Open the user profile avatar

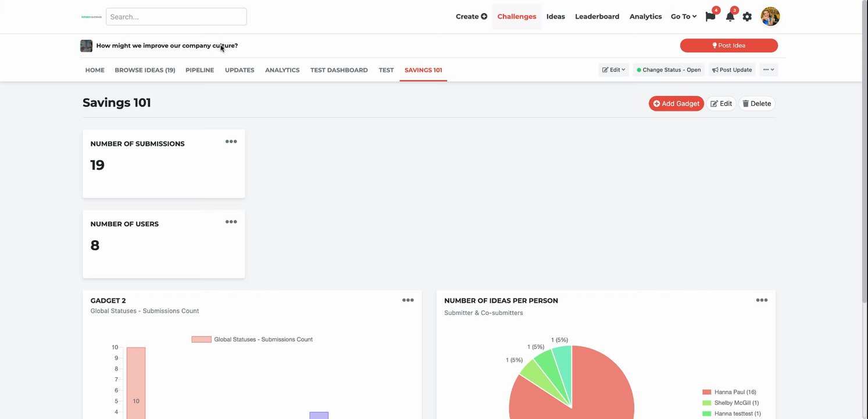[770, 16]
